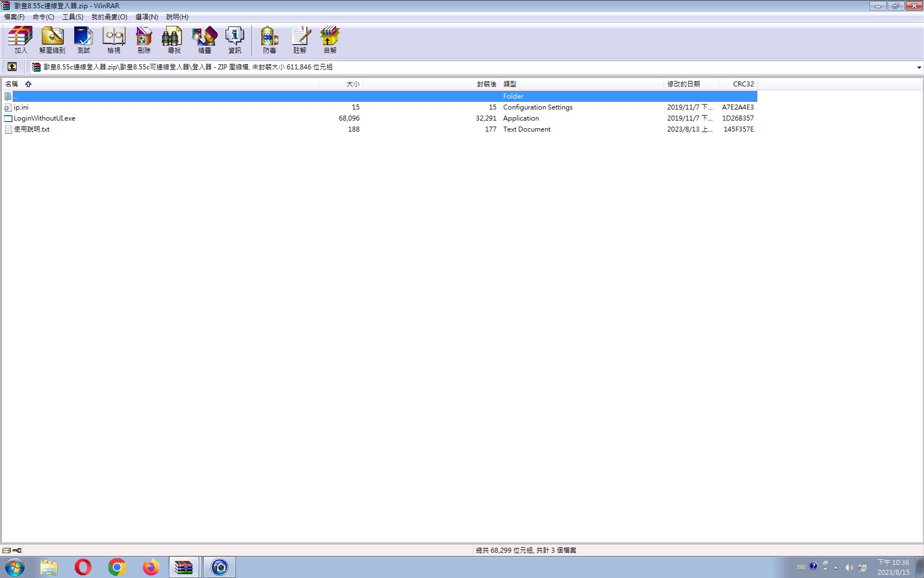
Task: Launch Opera from the taskbar
Action: 83,567
